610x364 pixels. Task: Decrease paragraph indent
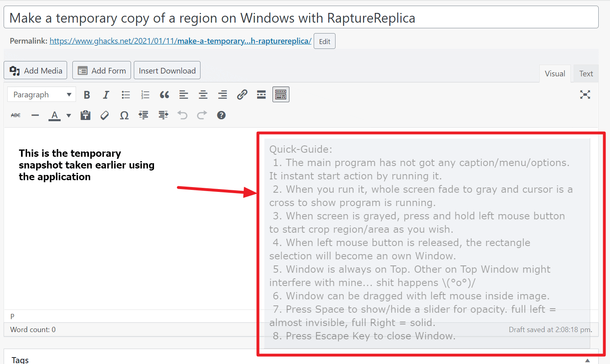tap(144, 115)
